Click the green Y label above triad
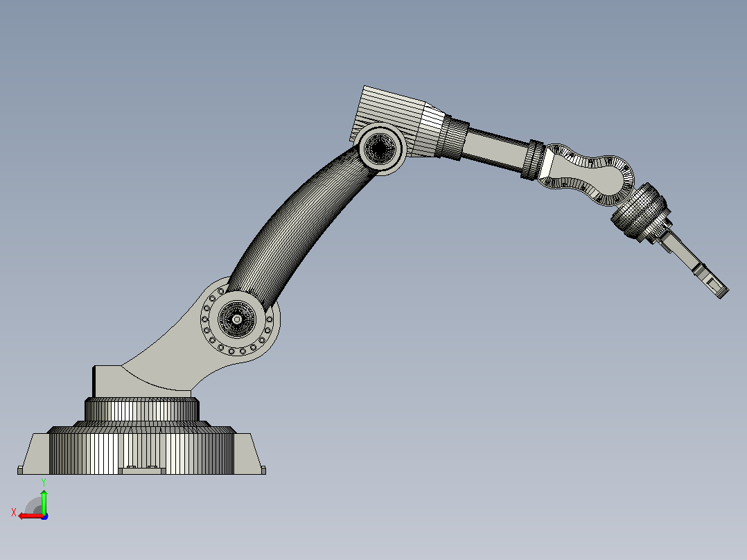Image resolution: width=747 pixels, height=560 pixels. coord(44,482)
